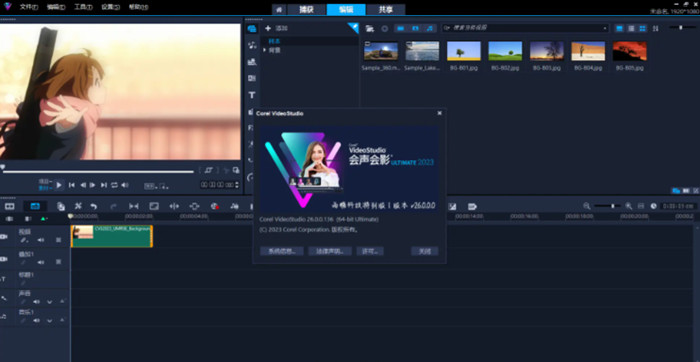Open the search box dropdown arrow
This screenshot has height=362, width=700.
(605, 28)
